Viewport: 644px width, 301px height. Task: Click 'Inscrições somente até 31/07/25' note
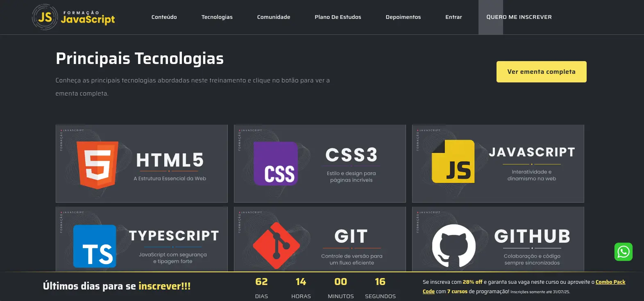pyautogui.click(x=540, y=292)
